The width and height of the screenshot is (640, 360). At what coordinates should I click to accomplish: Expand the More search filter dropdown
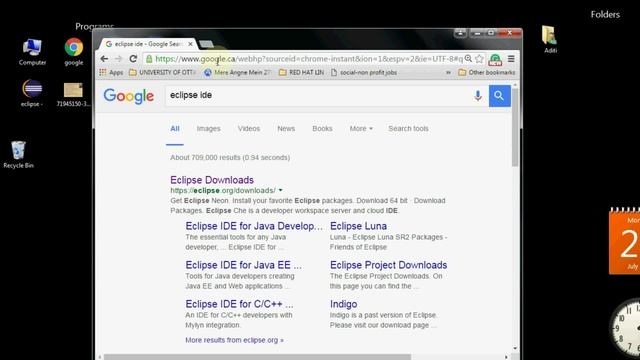361,129
